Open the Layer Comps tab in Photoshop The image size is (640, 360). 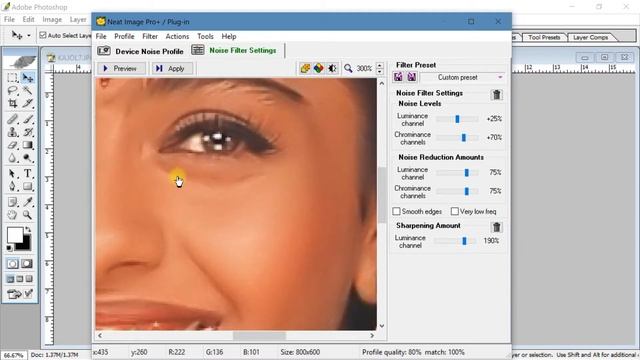[x=591, y=37]
